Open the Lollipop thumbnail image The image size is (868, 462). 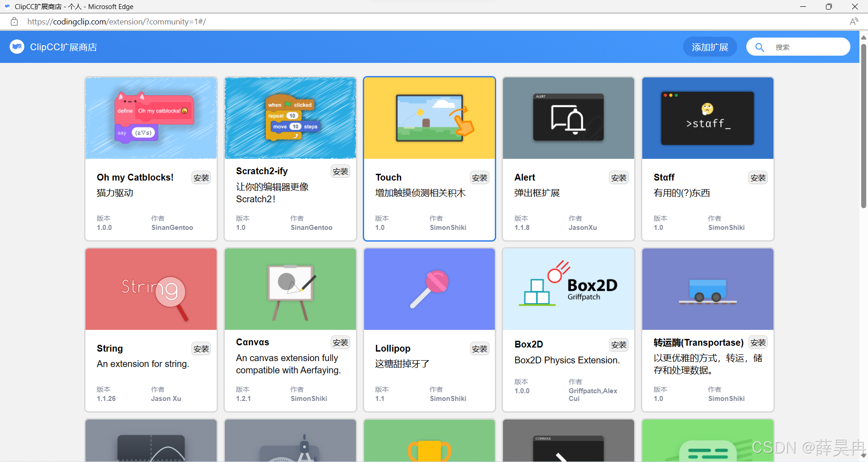point(430,289)
